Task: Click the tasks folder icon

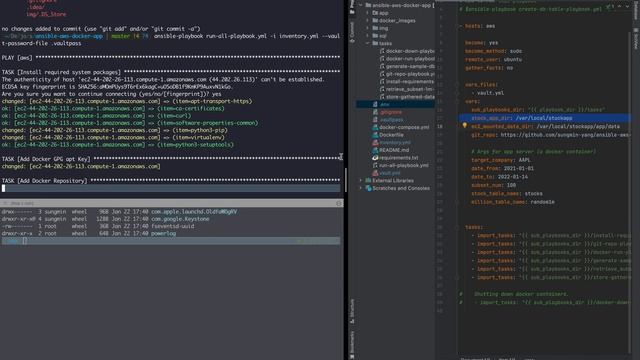Action: point(375,43)
